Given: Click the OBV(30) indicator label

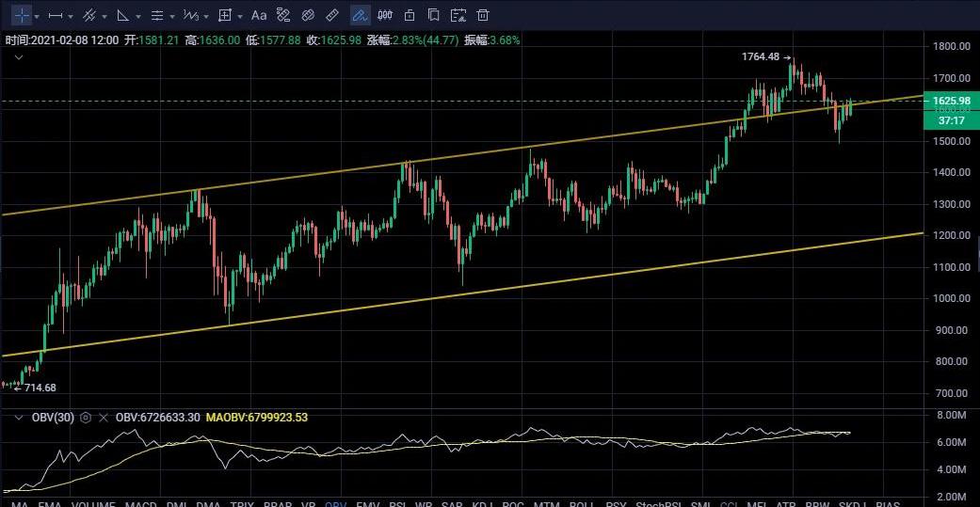Looking at the screenshot, I should pyautogui.click(x=53, y=418).
